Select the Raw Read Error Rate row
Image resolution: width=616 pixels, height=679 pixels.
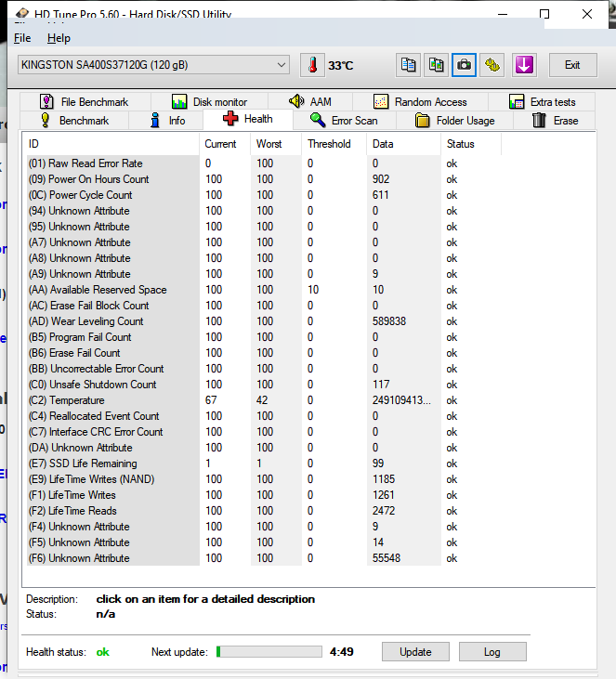(264, 163)
